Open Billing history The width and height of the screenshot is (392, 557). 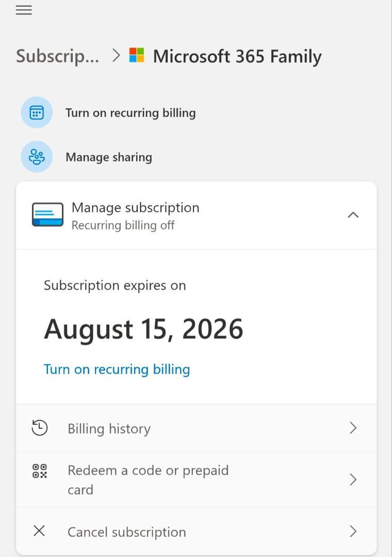click(x=196, y=428)
